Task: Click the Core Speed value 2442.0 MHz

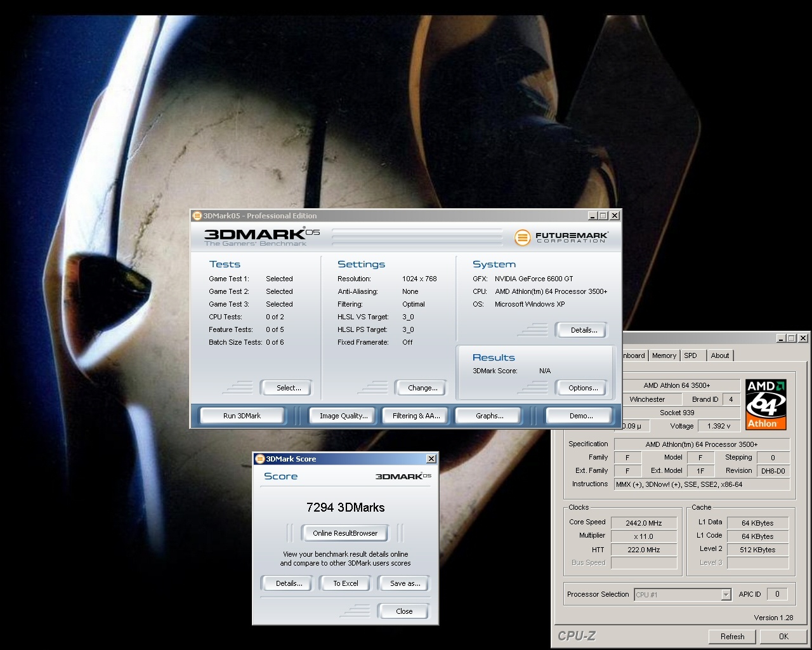Action: pyautogui.click(x=644, y=523)
